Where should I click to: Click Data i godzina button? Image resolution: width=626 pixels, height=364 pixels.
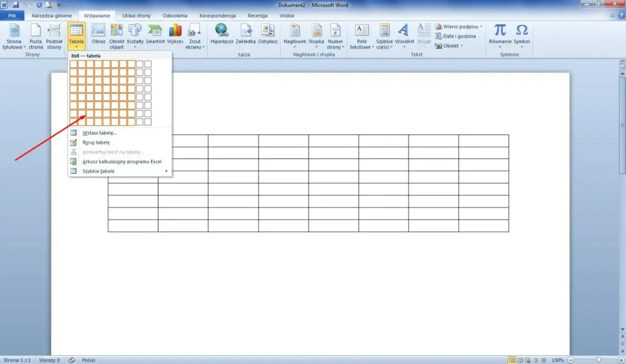459,36
